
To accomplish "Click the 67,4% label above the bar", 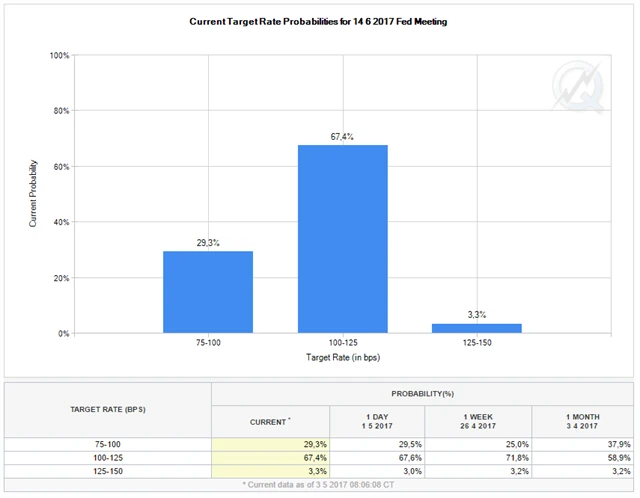I will (x=343, y=136).
